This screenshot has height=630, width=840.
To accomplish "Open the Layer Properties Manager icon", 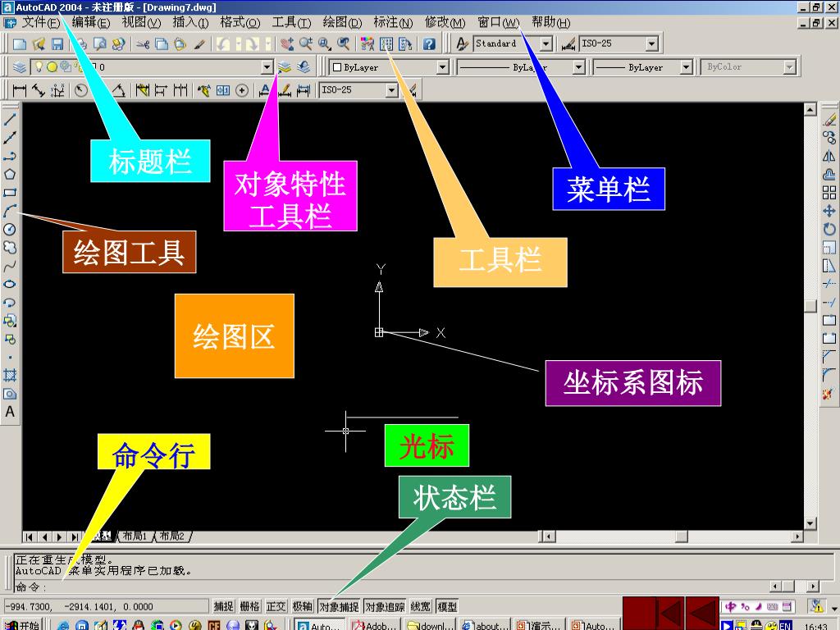I will point(20,67).
